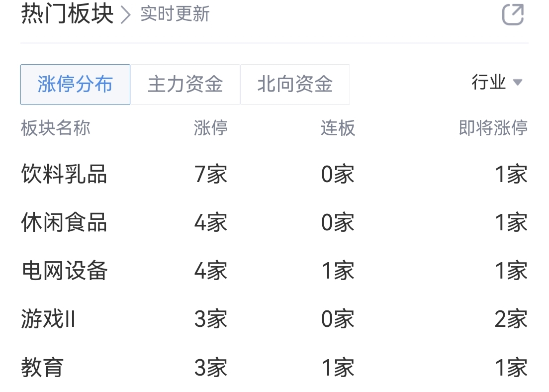Open the 休闲食品 sector row

click(274, 222)
